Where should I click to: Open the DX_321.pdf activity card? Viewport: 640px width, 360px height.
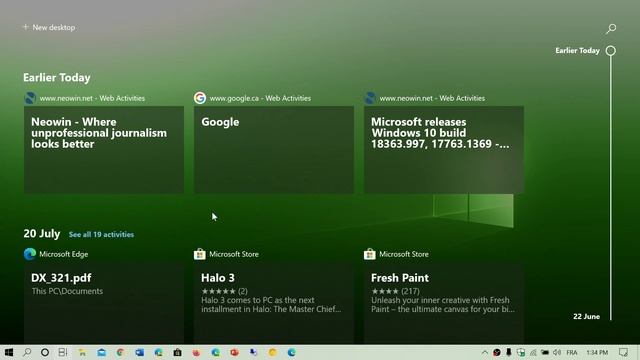click(x=104, y=303)
